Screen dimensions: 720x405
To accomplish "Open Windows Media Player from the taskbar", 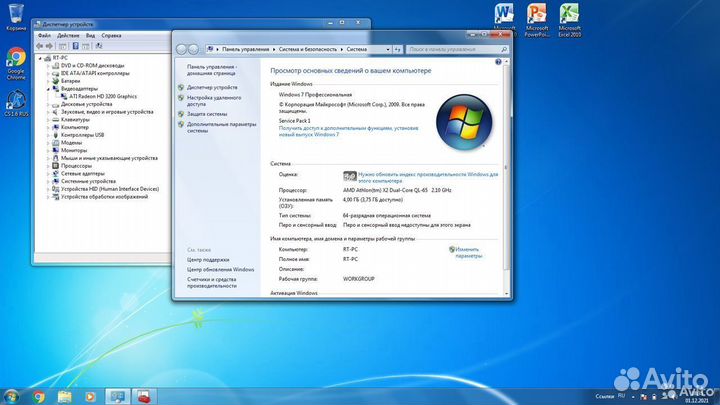I will [90, 396].
